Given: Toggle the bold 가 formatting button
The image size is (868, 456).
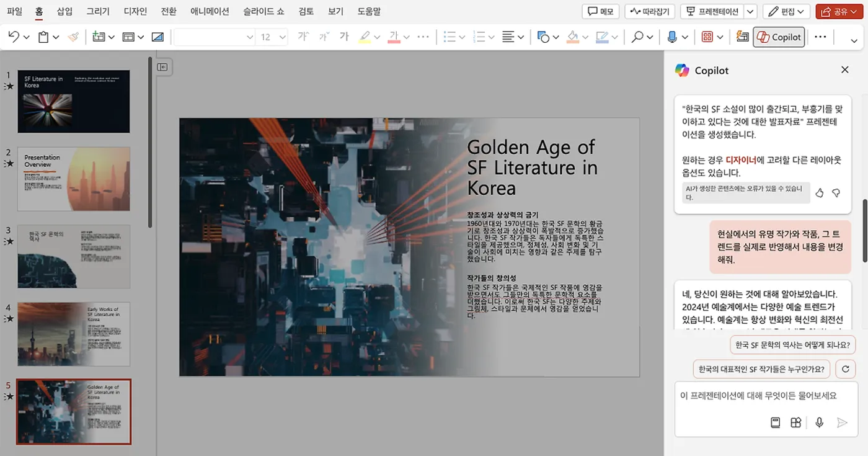Looking at the screenshot, I should pyautogui.click(x=344, y=37).
